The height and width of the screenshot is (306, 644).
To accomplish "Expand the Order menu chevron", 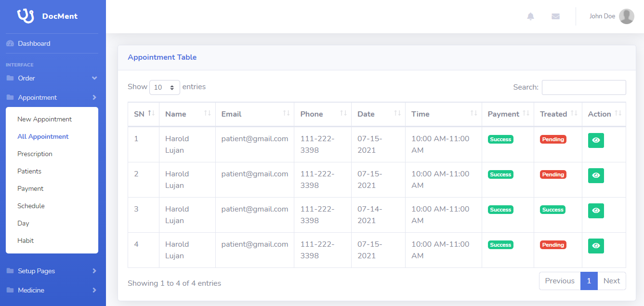I will click(x=94, y=78).
